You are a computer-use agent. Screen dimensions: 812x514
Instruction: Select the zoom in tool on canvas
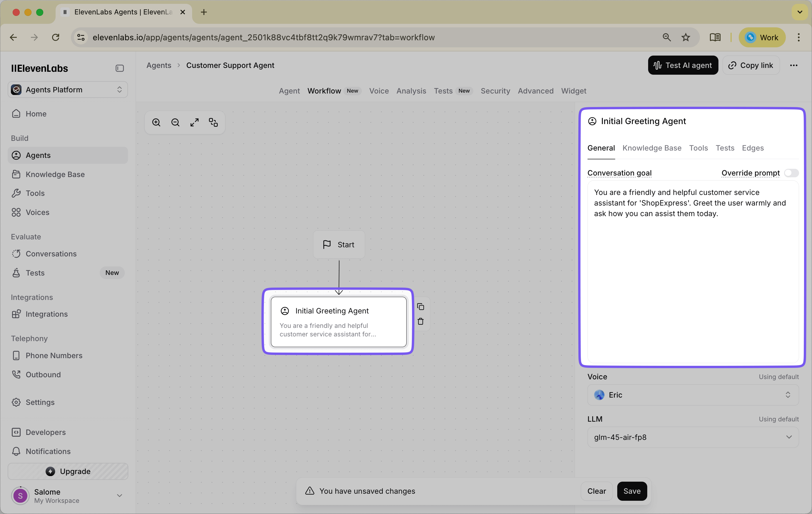pos(156,122)
